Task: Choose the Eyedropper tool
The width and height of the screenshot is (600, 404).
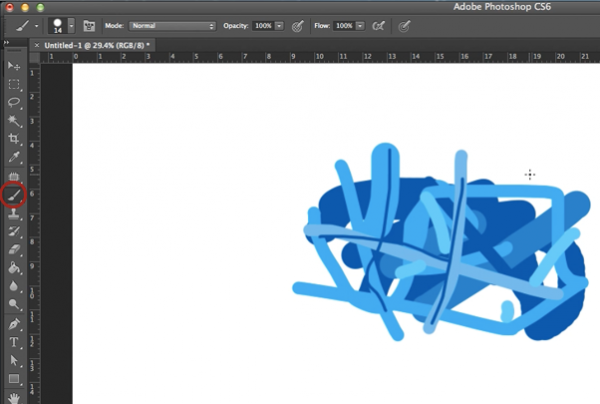Action: (14, 158)
